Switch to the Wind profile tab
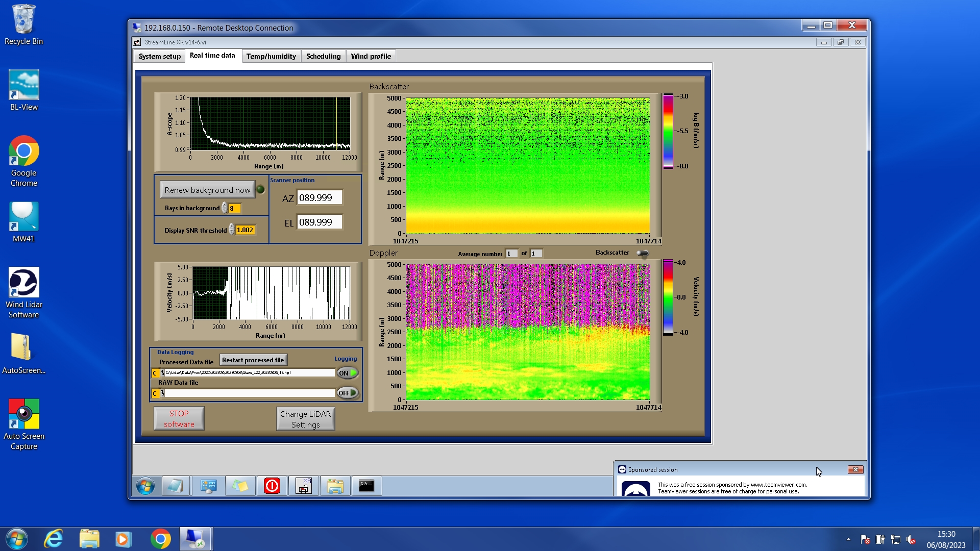This screenshot has height=551, width=980. pos(371,56)
